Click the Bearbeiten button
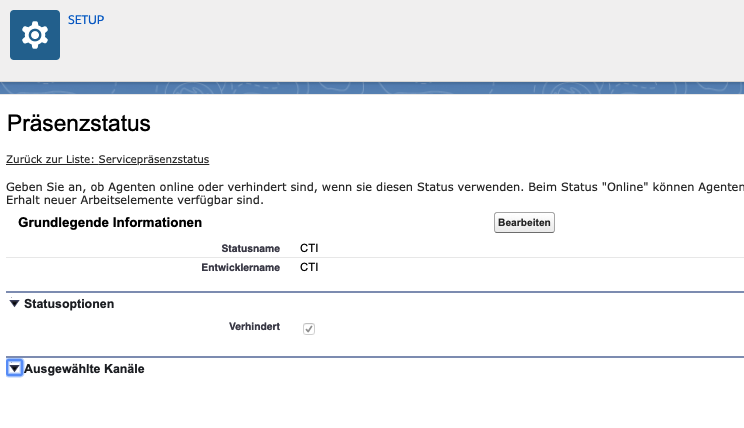The height and width of the screenshot is (428, 744). coord(524,223)
